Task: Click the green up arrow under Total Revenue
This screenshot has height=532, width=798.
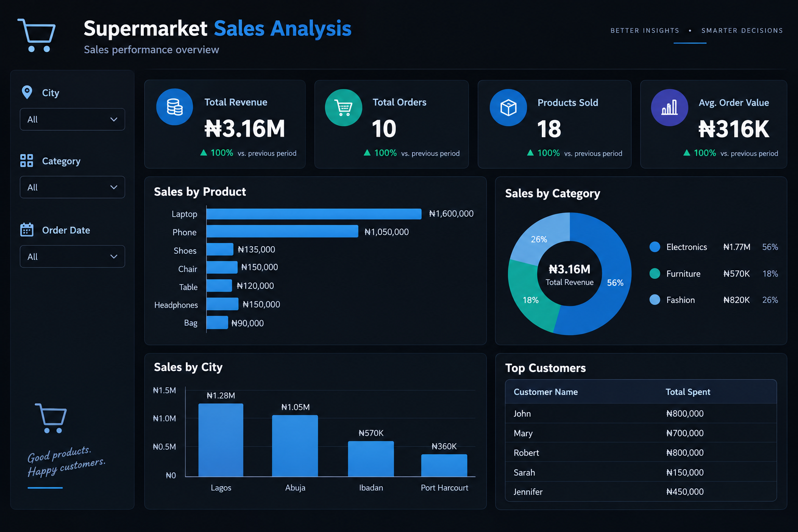Action: [x=204, y=153]
